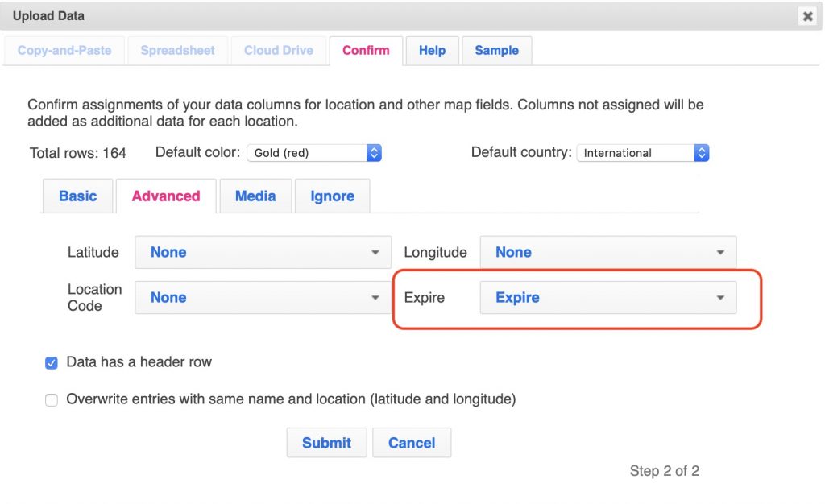Image resolution: width=825 pixels, height=504 pixels.
Task: Enable Overwrite entries with same name
Action: (52, 399)
